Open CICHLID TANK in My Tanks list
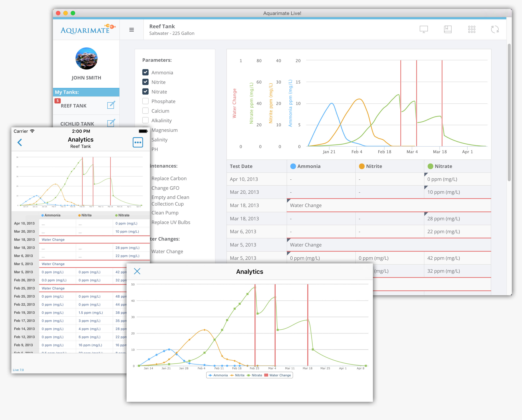 77,124
